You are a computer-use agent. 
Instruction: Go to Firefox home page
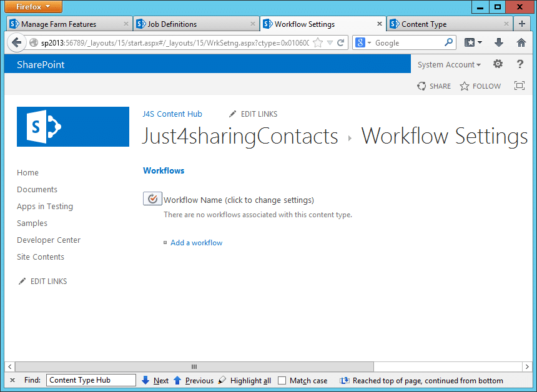click(521, 42)
